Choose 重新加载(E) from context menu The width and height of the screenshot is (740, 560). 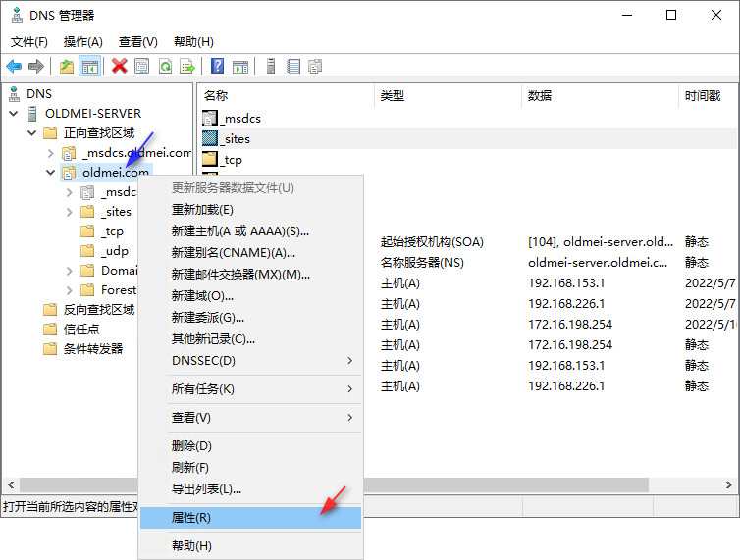(x=250, y=210)
